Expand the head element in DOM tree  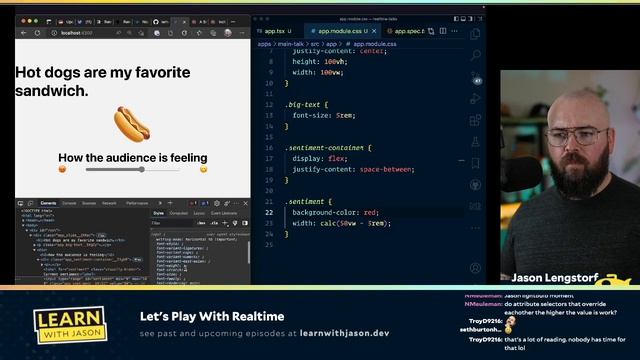click(24, 220)
